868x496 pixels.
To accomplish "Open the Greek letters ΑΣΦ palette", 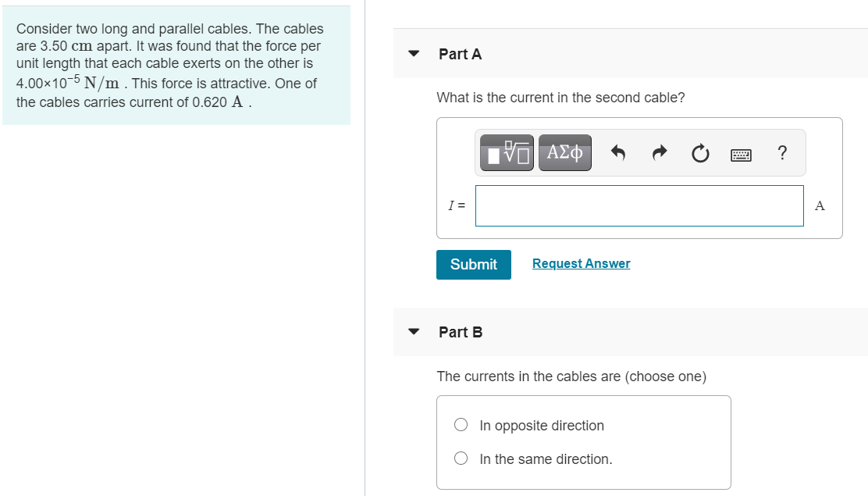I will [564, 152].
